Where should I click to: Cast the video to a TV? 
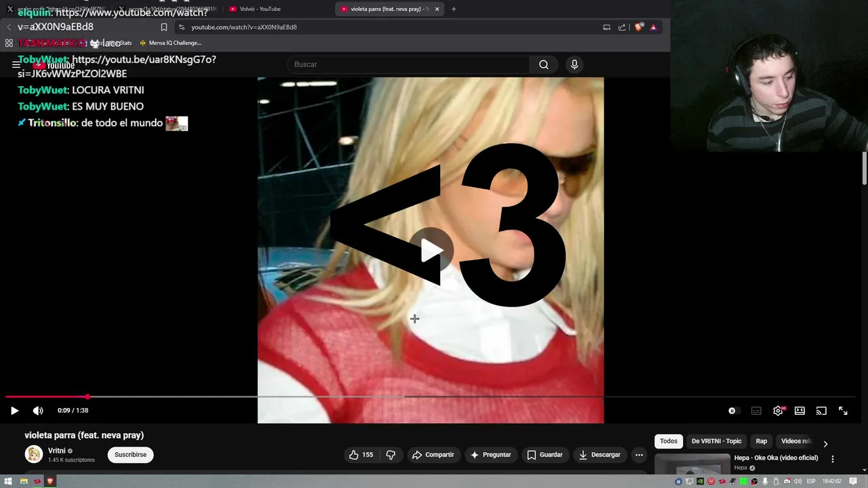821,411
